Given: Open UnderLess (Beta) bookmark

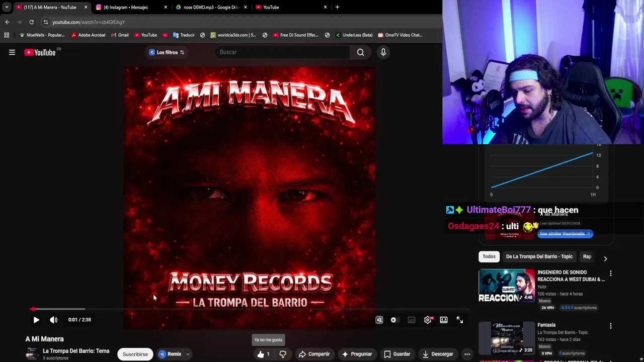Looking at the screenshot, I should 354,35.
